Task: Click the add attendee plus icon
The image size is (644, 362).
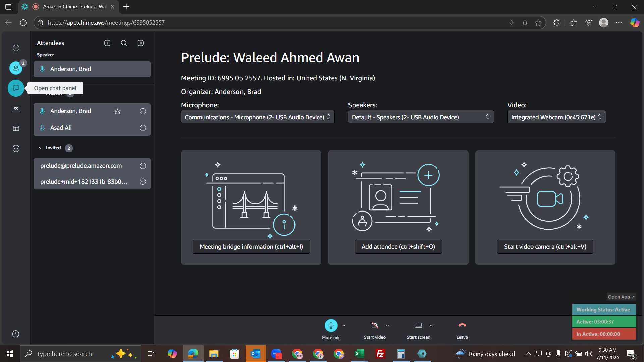Action: point(107,43)
